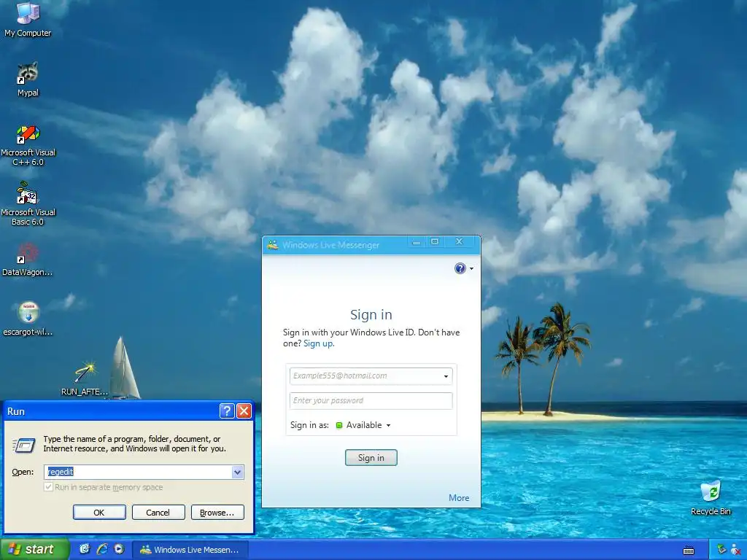Expand the Messenger help dropdown arrow
The width and height of the screenshot is (747, 560).
[472, 268]
